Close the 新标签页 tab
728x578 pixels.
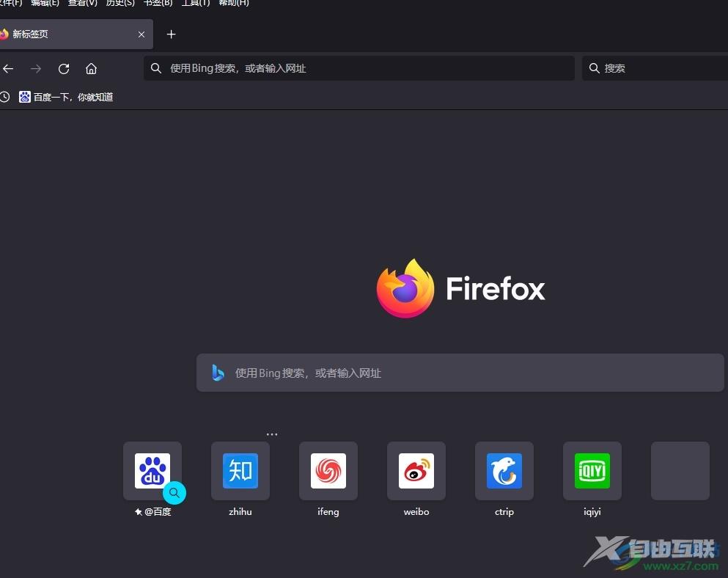(x=141, y=34)
